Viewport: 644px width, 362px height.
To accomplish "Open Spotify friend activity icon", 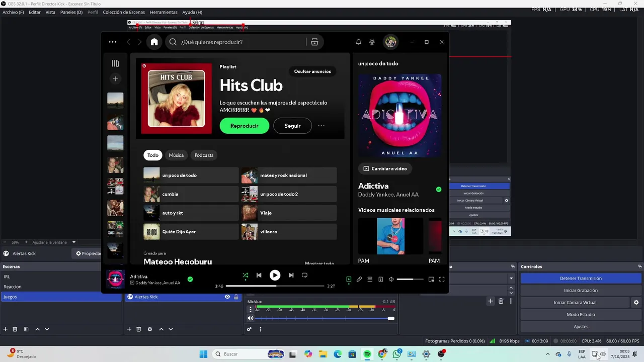I will point(372,42).
